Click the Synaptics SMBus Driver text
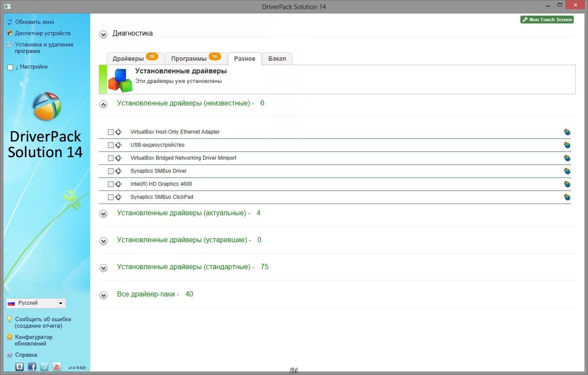This screenshot has width=588, height=375. [x=159, y=171]
